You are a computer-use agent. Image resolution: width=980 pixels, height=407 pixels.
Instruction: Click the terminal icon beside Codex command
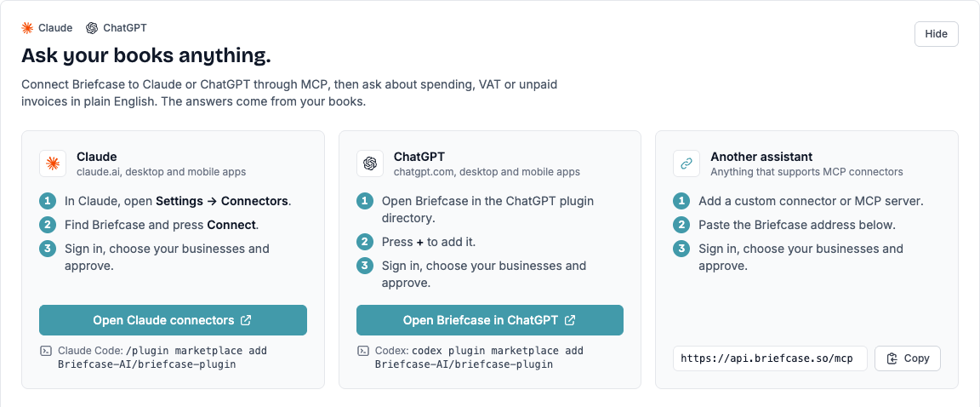coord(363,352)
